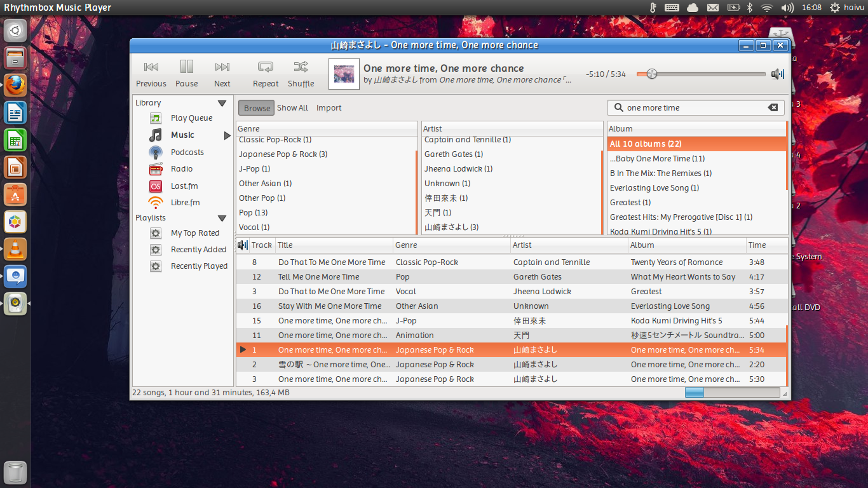Launch Firefox from the launcher
Viewport: 868px width, 488px height.
coord(15,85)
